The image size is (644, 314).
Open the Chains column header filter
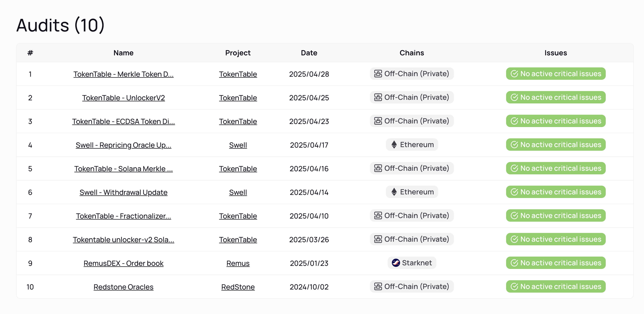click(x=412, y=53)
